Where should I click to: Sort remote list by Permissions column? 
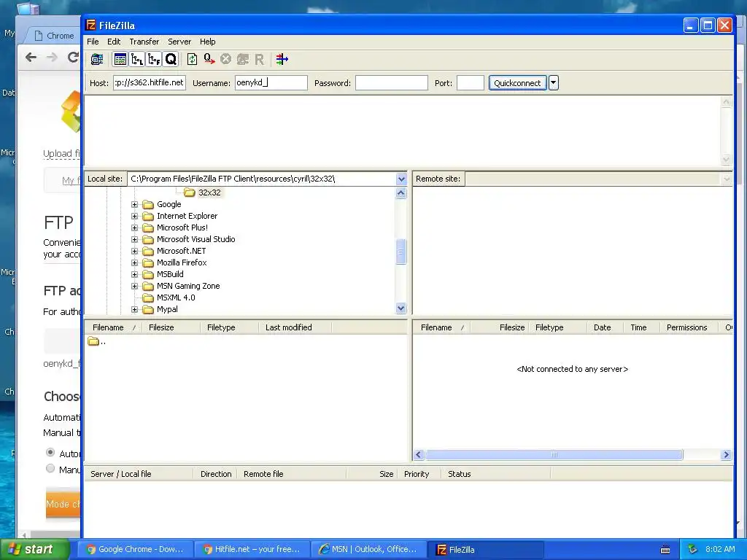(689, 327)
